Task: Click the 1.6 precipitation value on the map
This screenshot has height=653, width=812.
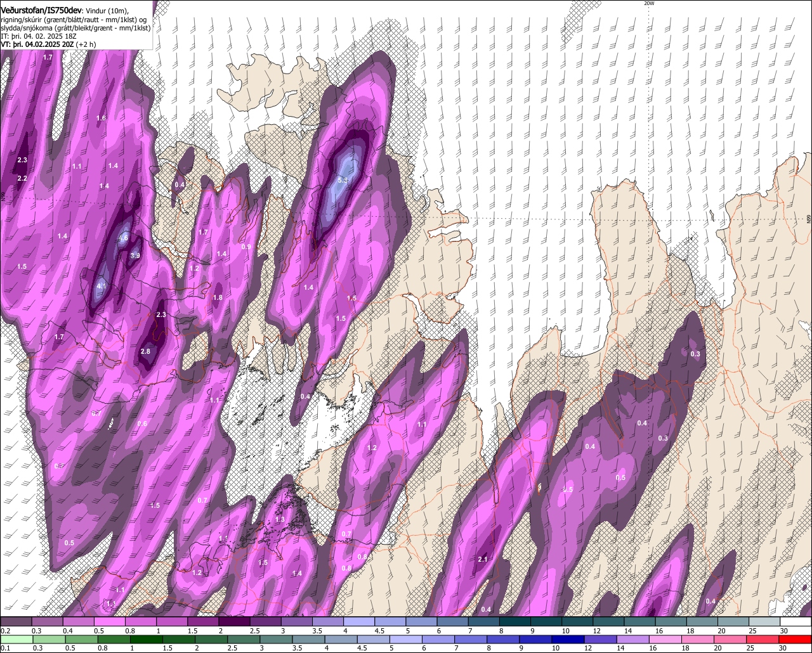Action: pyautogui.click(x=101, y=119)
